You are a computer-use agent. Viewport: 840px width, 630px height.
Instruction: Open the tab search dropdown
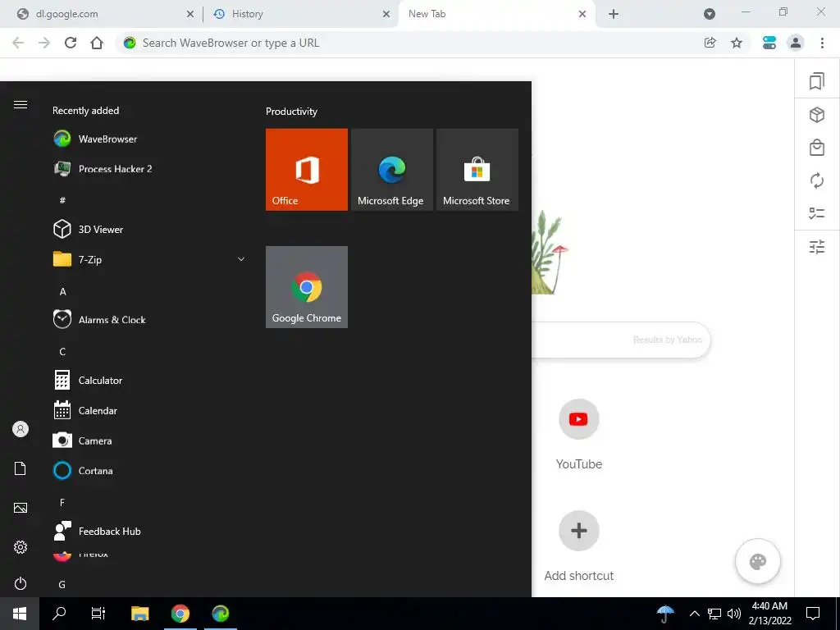tap(710, 15)
